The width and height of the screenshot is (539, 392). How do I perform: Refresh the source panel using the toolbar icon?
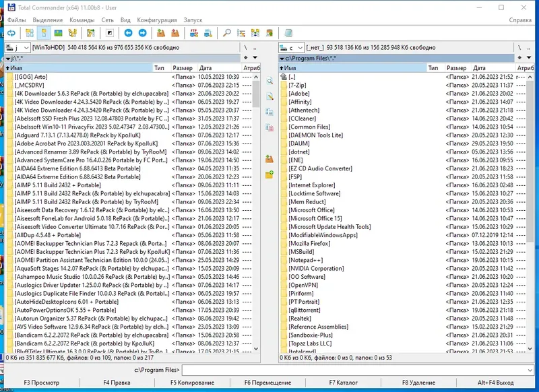tap(11, 33)
